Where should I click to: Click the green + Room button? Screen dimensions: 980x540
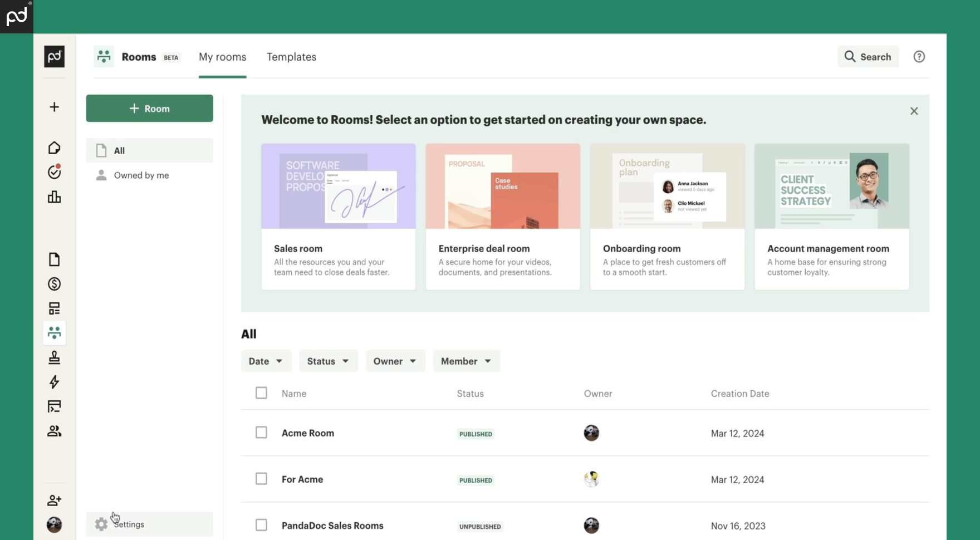[x=149, y=109]
